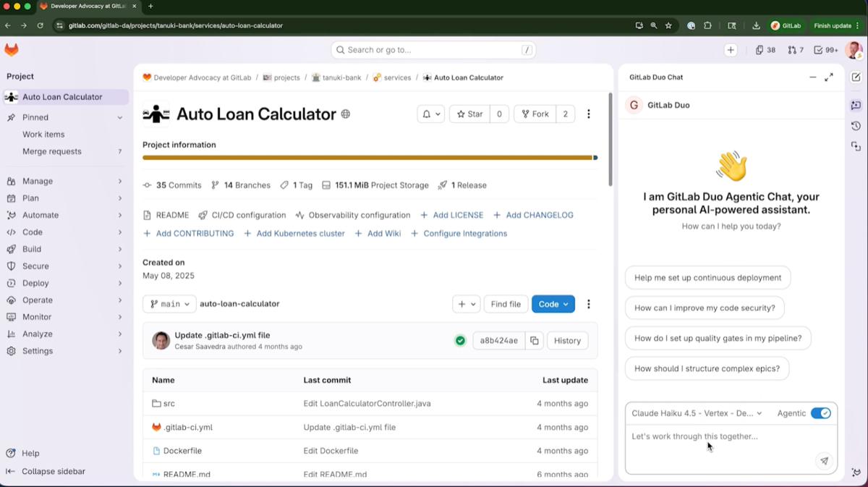868x487 pixels.
Task: Collapse sidebar at the bottom left
Action: 46,472
